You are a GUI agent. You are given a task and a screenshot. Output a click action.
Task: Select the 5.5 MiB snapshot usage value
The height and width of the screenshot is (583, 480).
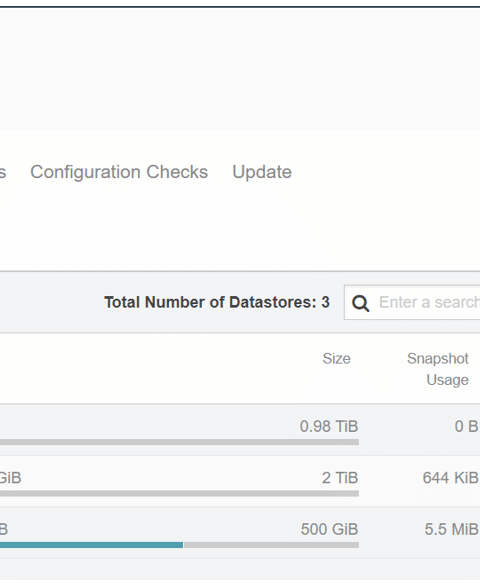(451, 529)
